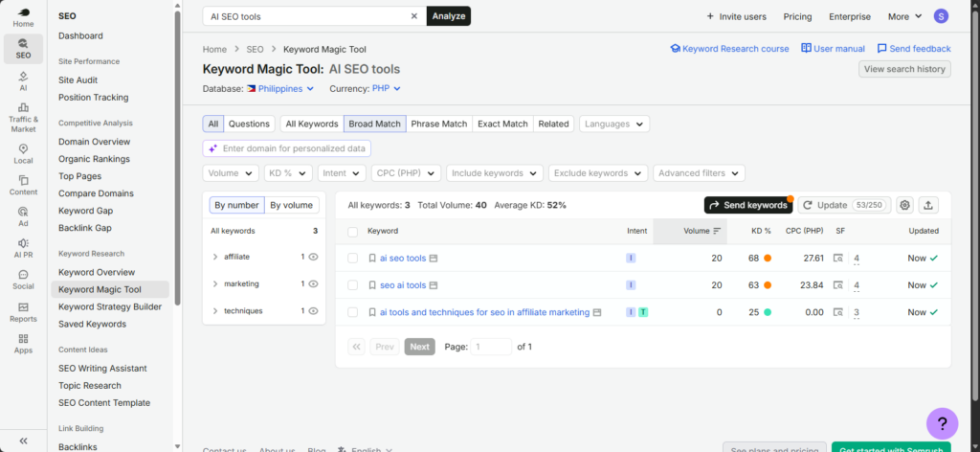This screenshot has width=980, height=452.
Task: Open Home in the left rail
Action: pyautogui.click(x=23, y=17)
